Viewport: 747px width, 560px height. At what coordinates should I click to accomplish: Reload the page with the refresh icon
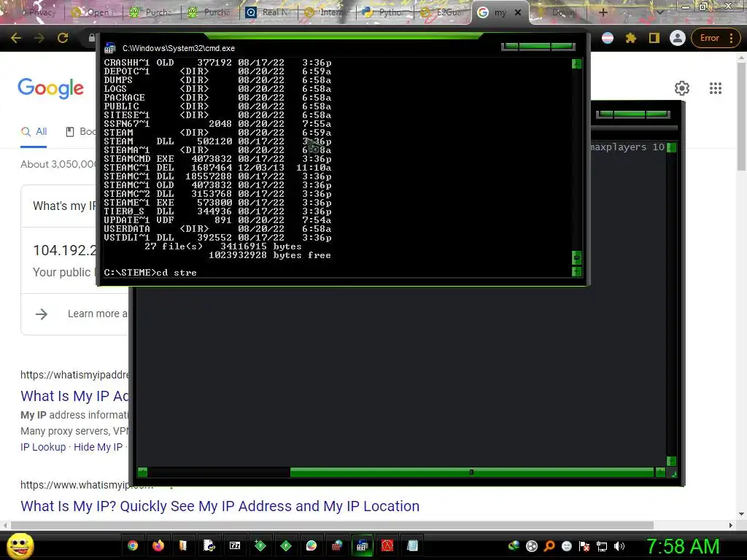coord(63,38)
